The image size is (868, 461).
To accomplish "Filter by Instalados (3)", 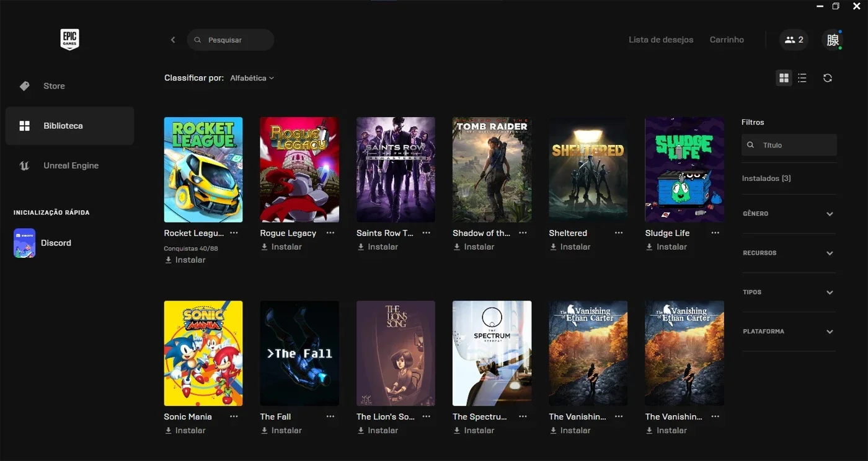I will (766, 178).
